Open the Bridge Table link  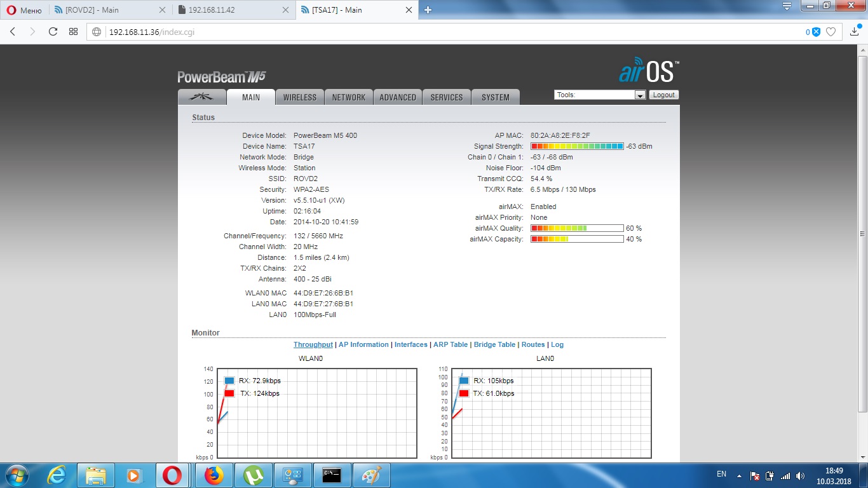click(494, 344)
